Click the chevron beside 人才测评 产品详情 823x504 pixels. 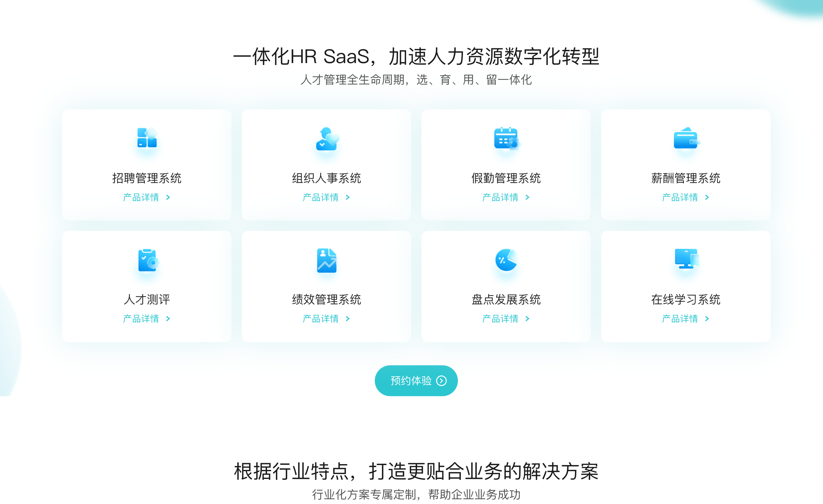(x=168, y=319)
